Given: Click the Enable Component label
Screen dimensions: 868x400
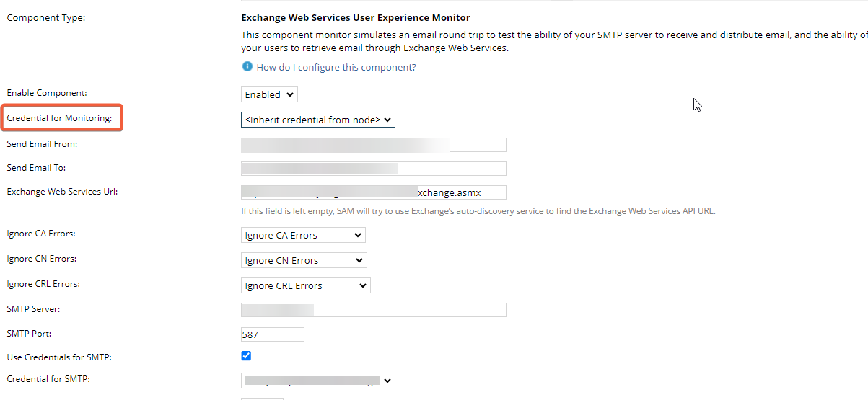Looking at the screenshot, I should [45, 93].
